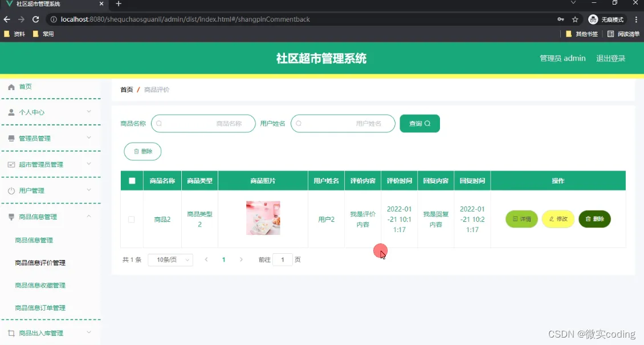Go to the previous page arrow
644x345 pixels.
coord(206,259)
